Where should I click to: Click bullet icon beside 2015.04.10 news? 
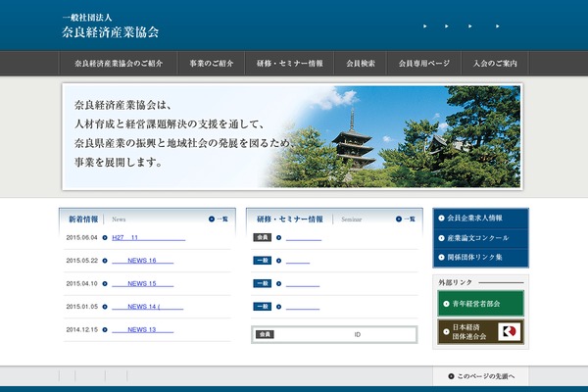[x=105, y=283]
